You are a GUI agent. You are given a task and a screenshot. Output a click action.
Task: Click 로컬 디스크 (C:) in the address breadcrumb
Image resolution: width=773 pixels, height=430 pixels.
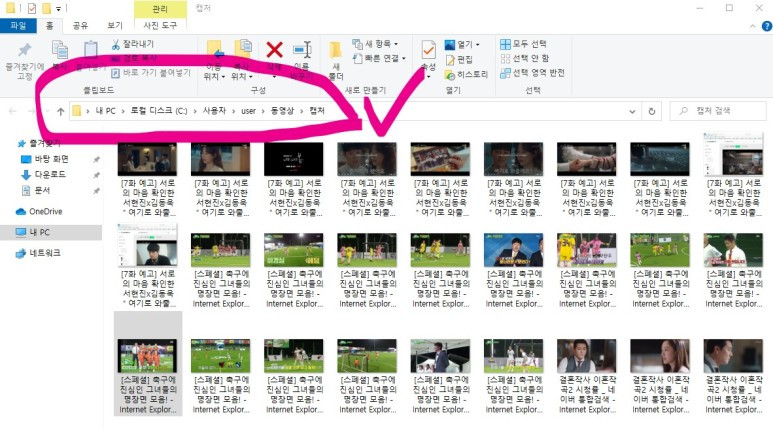(x=159, y=111)
